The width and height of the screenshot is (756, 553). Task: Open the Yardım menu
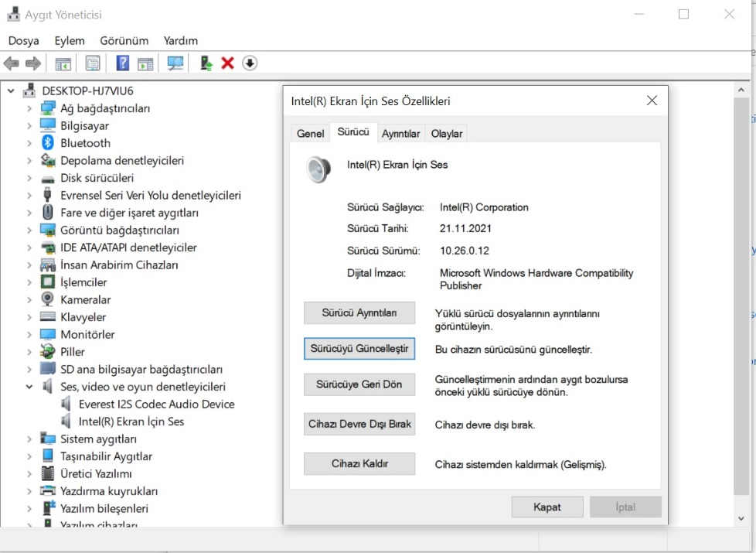click(x=181, y=40)
